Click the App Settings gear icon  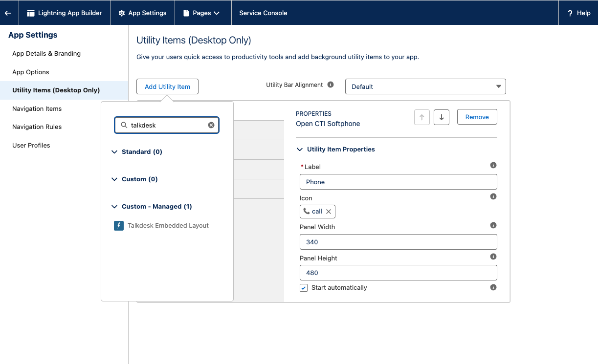coord(122,13)
